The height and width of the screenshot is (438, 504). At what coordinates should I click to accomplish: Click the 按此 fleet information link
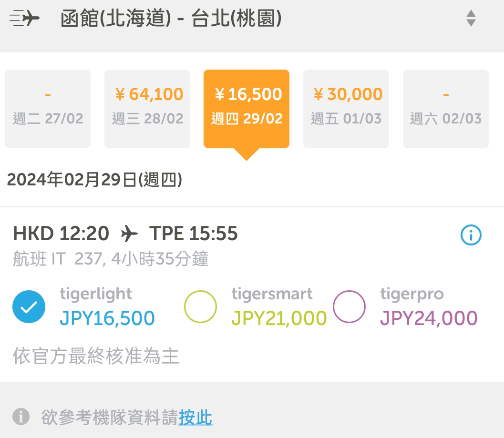coord(195,418)
